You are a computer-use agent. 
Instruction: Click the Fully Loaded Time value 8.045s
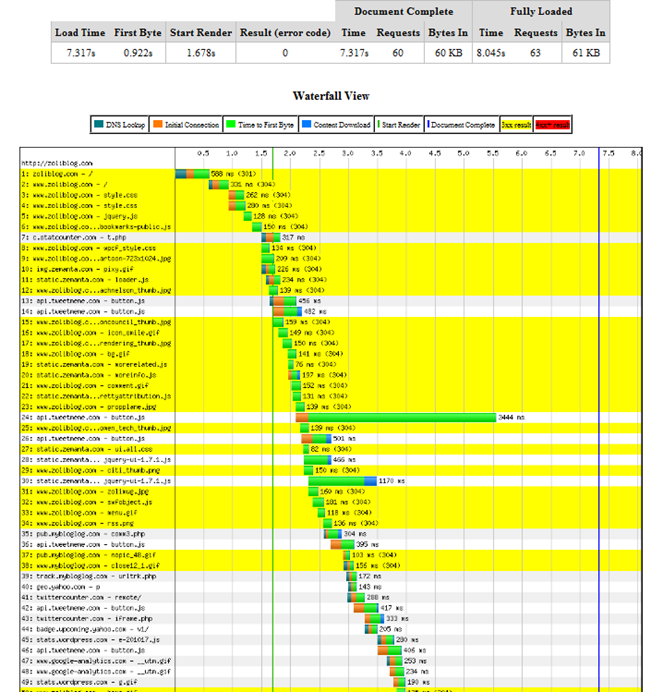[491, 53]
